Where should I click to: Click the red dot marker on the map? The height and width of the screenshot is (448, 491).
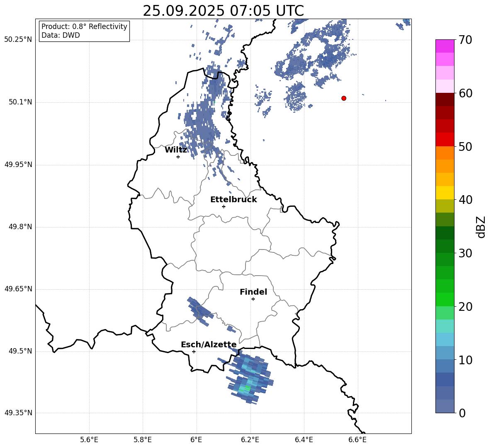click(343, 98)
